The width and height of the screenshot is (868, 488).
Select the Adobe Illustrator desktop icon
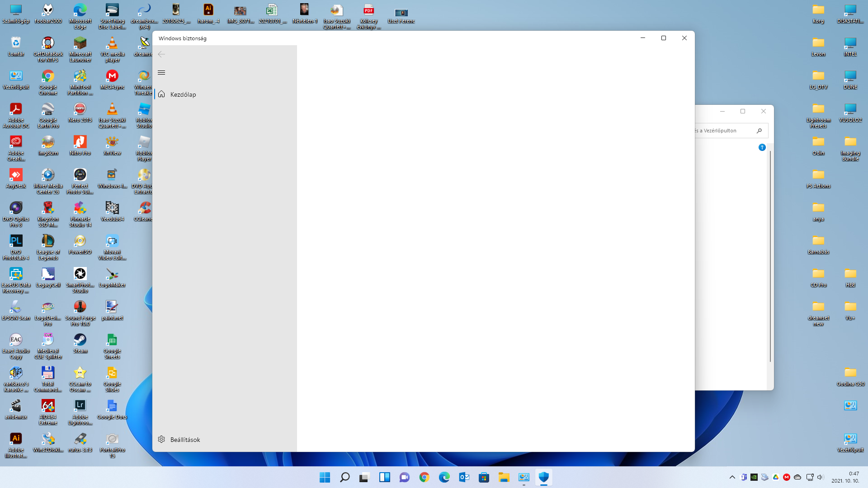(x=16, y=446)
